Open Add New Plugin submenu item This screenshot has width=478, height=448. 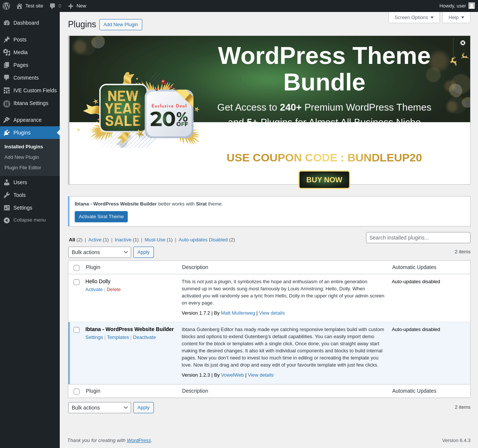click(x=22, y=157)
